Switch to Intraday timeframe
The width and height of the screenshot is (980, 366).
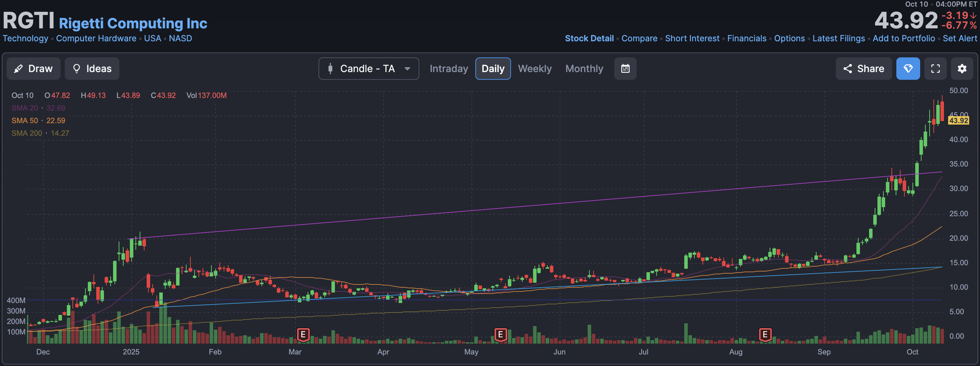click(449, 69)
